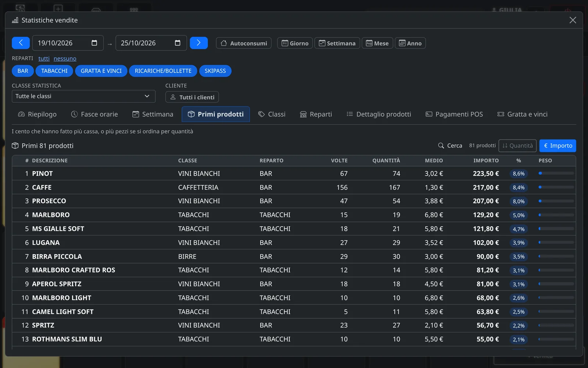Toggle SKIPASS department filter
This screenshot has height=368, width=588.
(215, 71)
